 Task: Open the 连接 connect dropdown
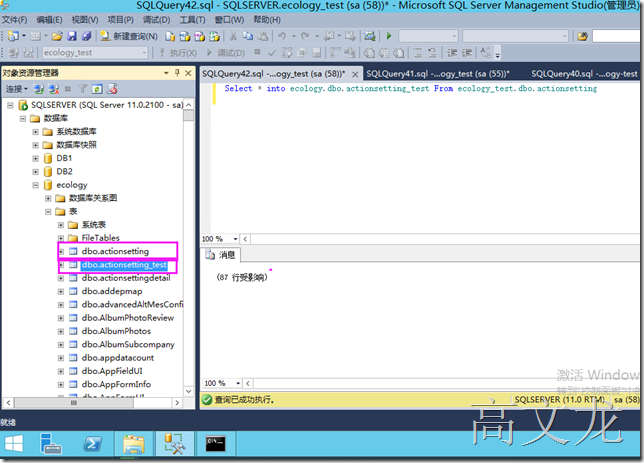16,89
